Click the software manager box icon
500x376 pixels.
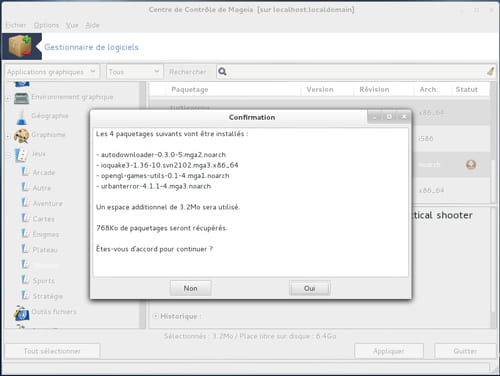click(21, 47)
